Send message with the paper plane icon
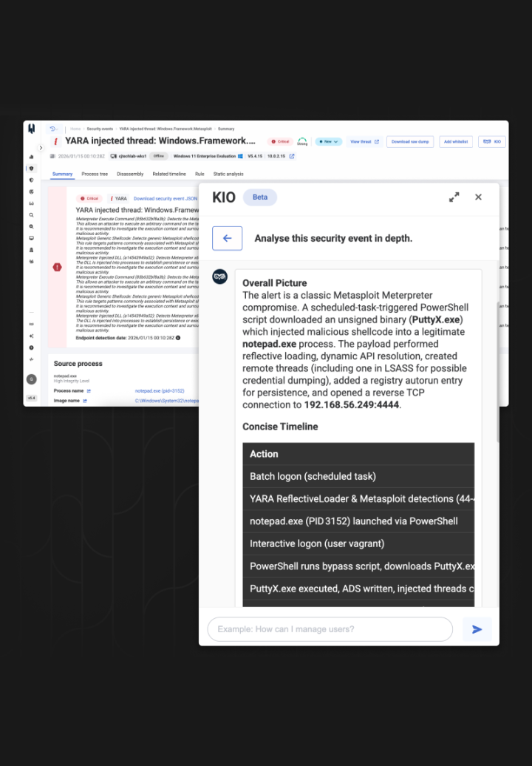This screenshot has height=766, width=532. [477, 629]
